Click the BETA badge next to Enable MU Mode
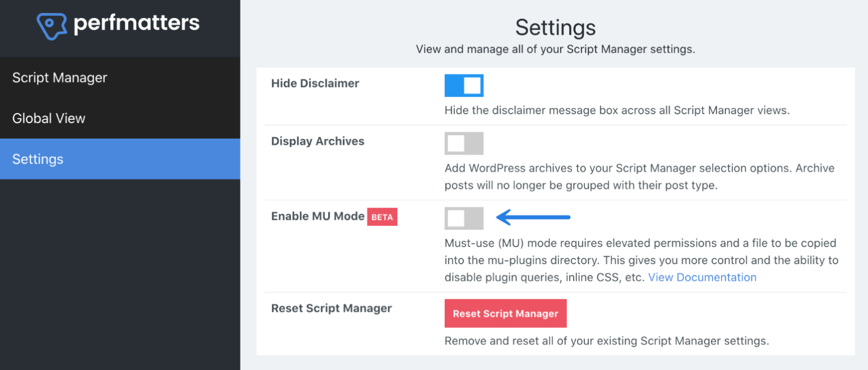 (382, 217)
